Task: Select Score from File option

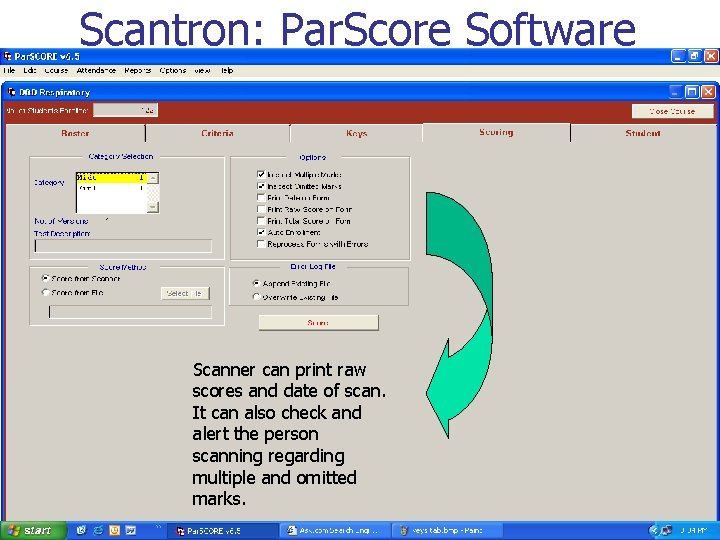Action: pyautogui.click(x=45, y=292)
